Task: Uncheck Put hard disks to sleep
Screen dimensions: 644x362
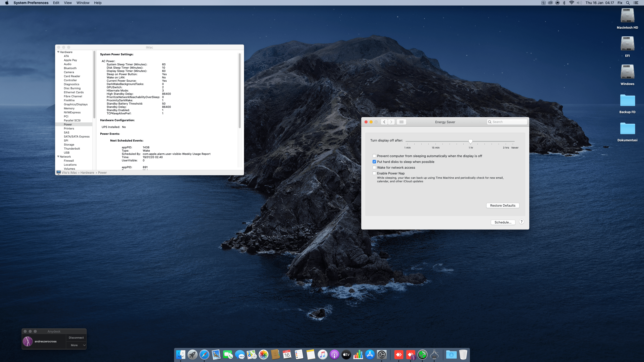Action: point(374,162)
